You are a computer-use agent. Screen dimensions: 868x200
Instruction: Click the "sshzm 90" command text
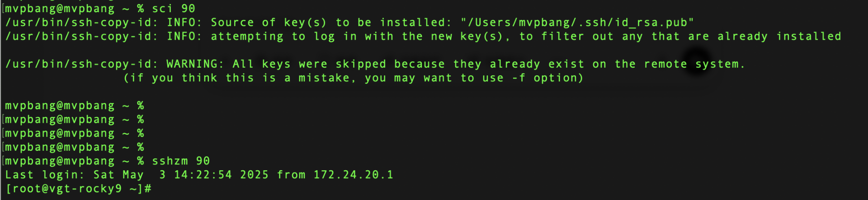click(x=181, y=161)
